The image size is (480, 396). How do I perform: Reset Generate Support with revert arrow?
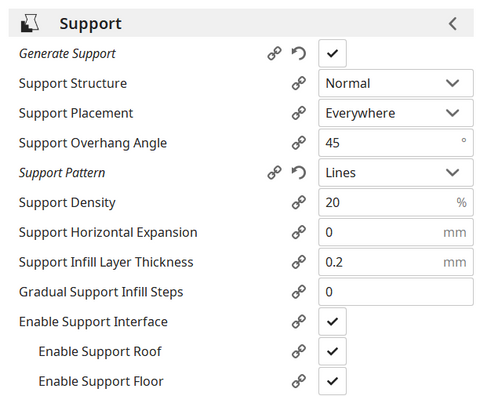(298, 53)
